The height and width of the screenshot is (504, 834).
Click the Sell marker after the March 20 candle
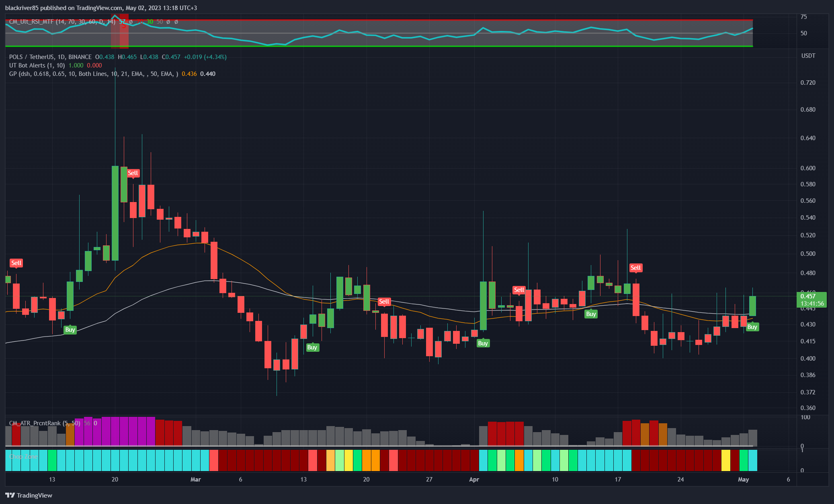point(384,302)
